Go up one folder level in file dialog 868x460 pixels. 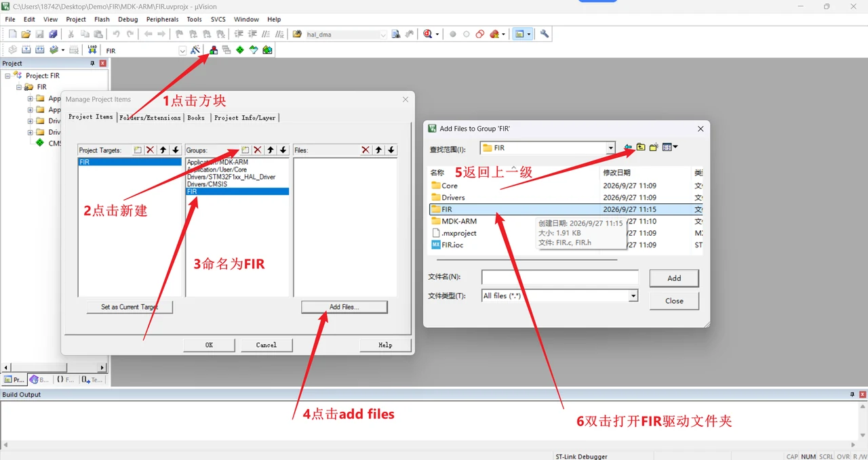click(641, 147)
